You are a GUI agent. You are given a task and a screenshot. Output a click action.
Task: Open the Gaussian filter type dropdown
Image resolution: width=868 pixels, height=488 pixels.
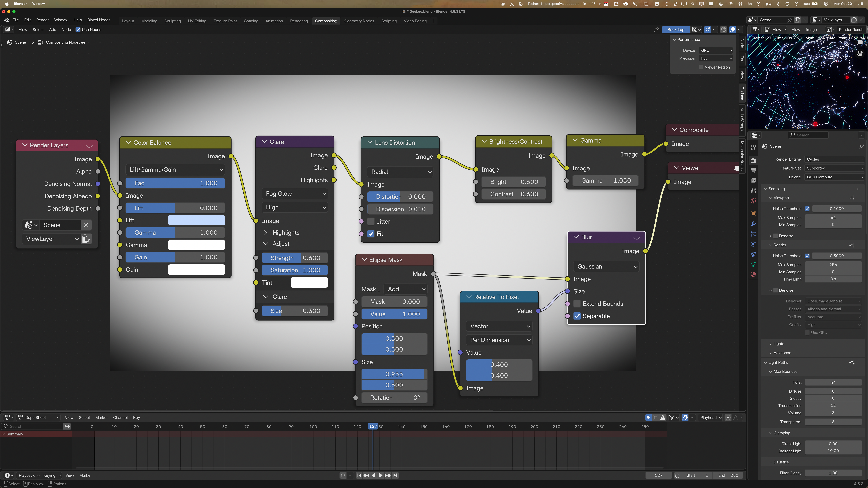click(607, 267)
